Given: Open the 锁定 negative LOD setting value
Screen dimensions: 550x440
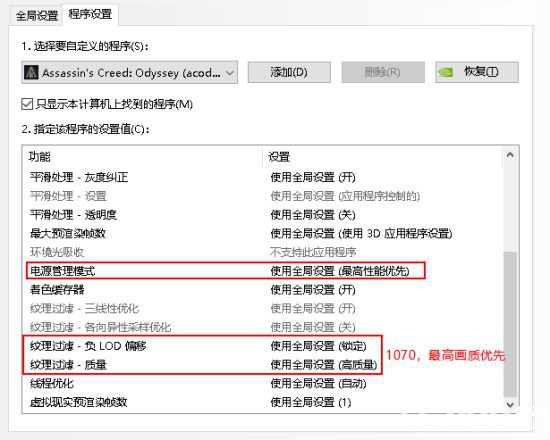Looking at the screenshot, I should pyautogui.click(x=318, y=346).
